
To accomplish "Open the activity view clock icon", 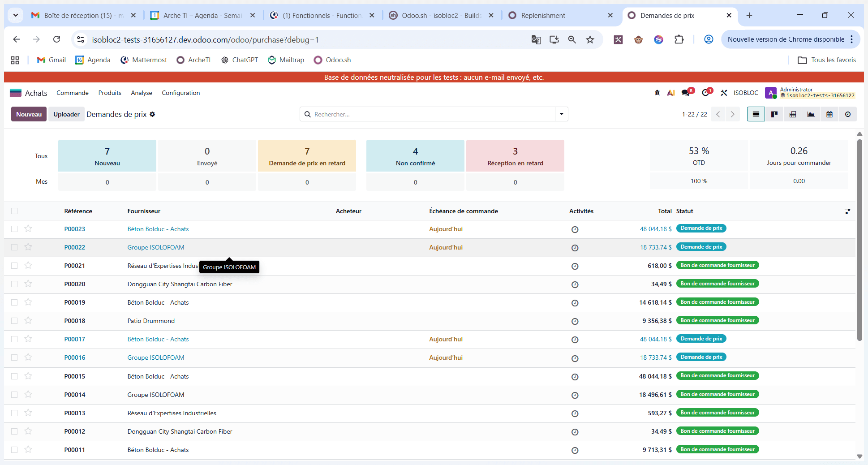I will click(847, 114).
